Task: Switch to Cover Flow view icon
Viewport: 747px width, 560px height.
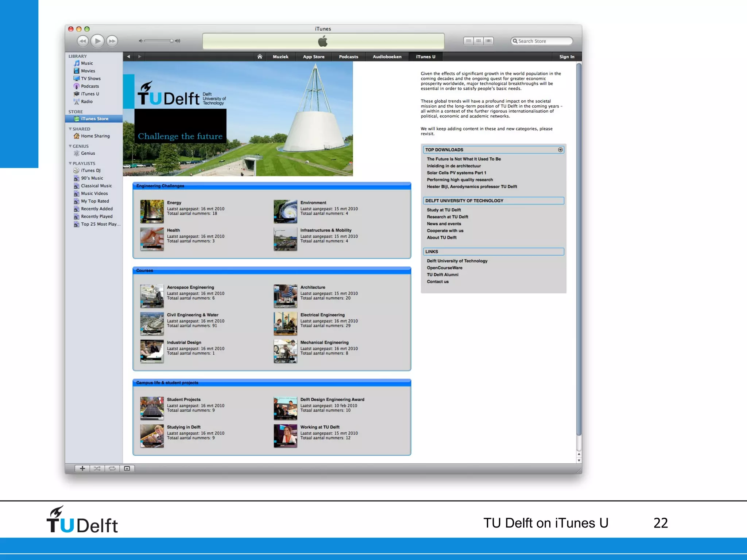Action: (488, 41)
